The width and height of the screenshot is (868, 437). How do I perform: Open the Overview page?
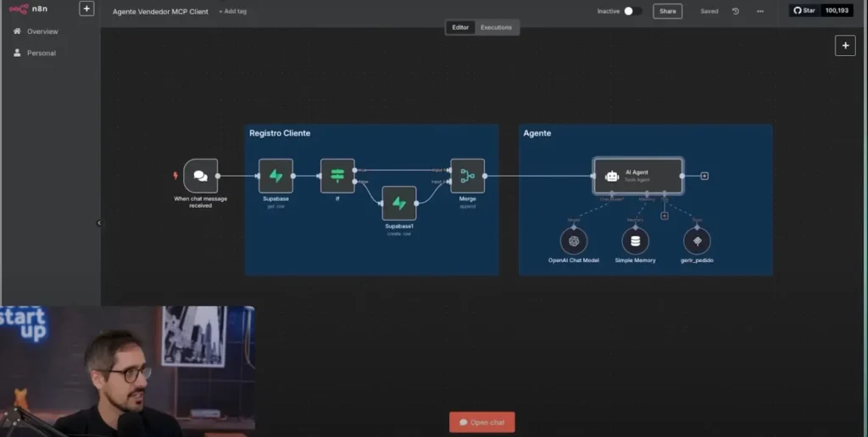coord(42,31)
